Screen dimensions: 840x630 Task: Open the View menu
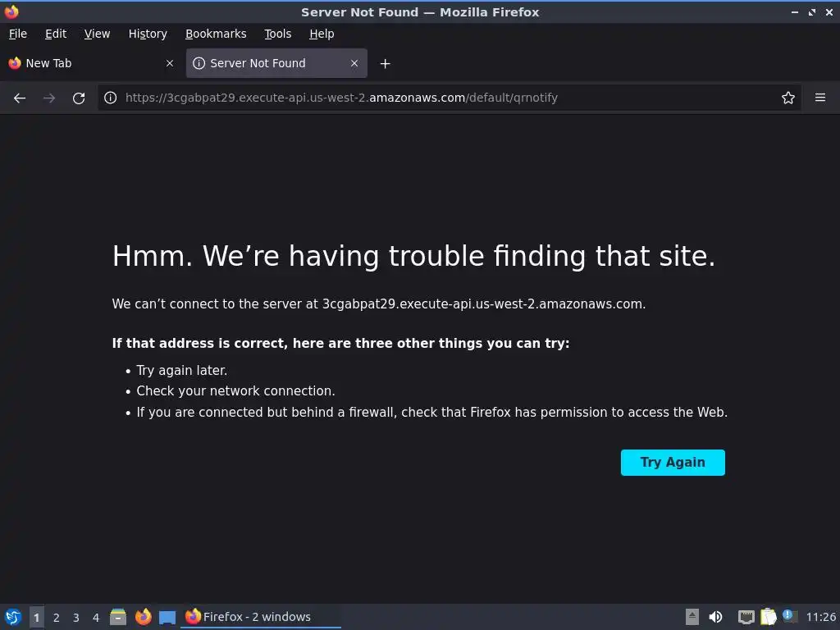(97, 34)
